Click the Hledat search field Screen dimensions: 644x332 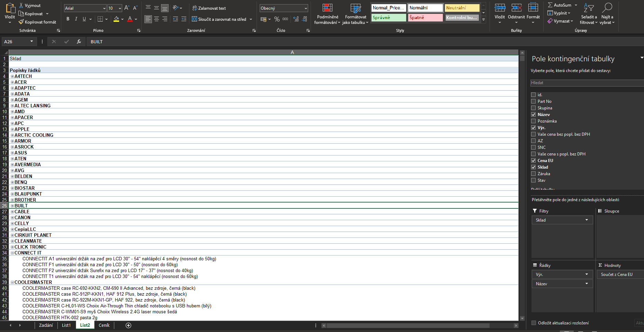[587, 83]
